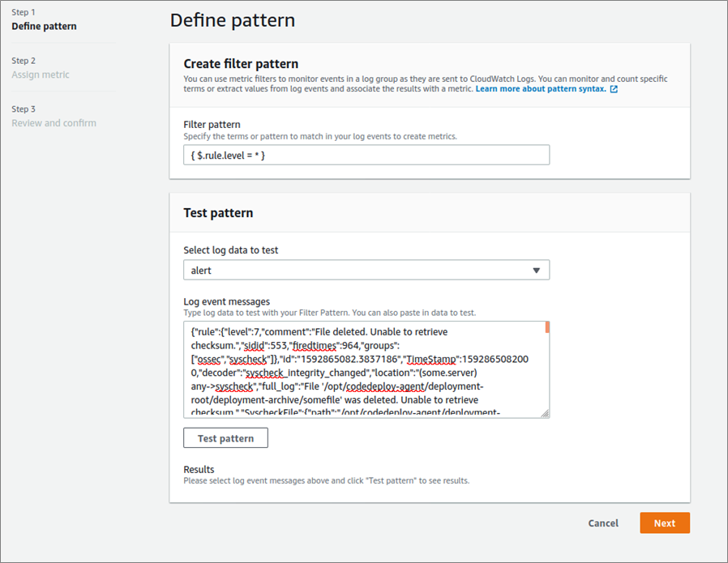Select Step 1 Define pattern in sidebar

(44, 26)
